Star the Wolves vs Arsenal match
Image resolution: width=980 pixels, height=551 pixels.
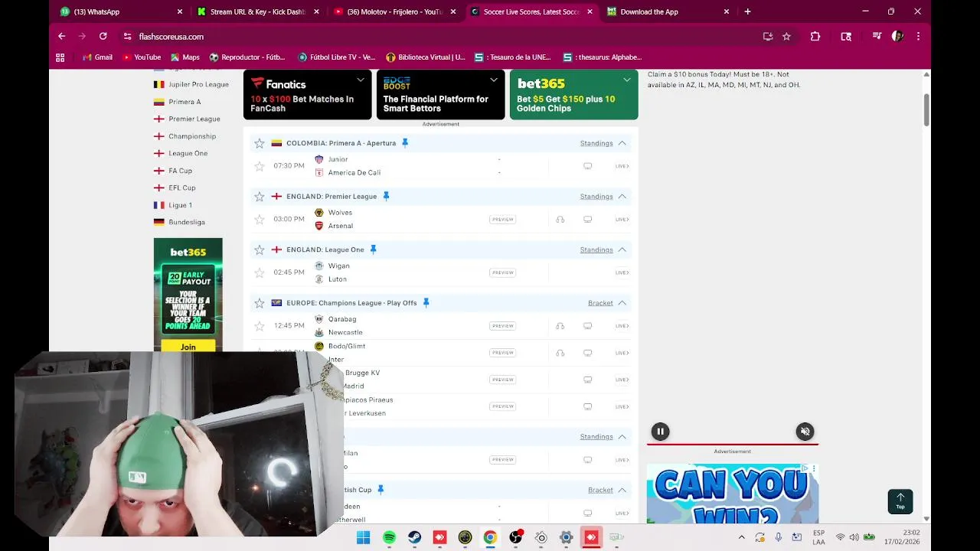[x=260, y=220]
